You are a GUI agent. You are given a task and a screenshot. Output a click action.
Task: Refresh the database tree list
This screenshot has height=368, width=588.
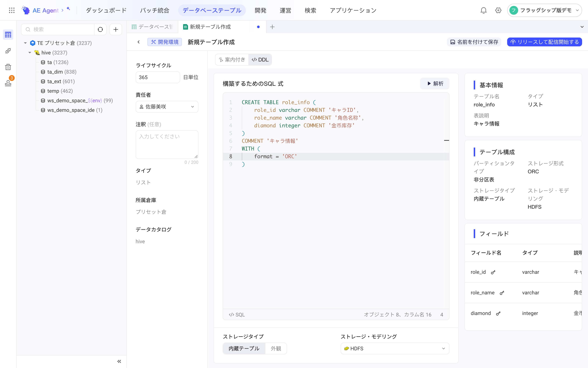[x=100, y=29]
